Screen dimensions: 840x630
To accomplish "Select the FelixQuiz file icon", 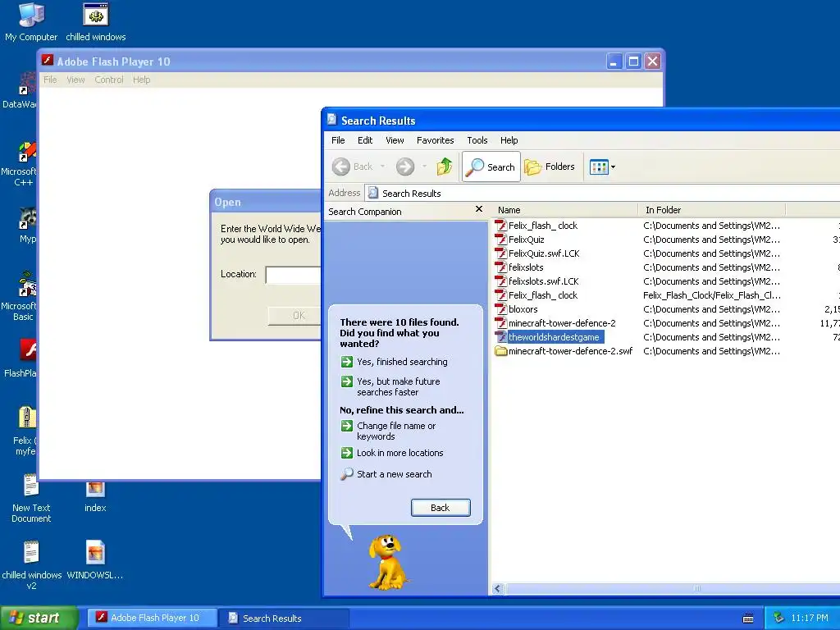I will click(x=501, y=240).
